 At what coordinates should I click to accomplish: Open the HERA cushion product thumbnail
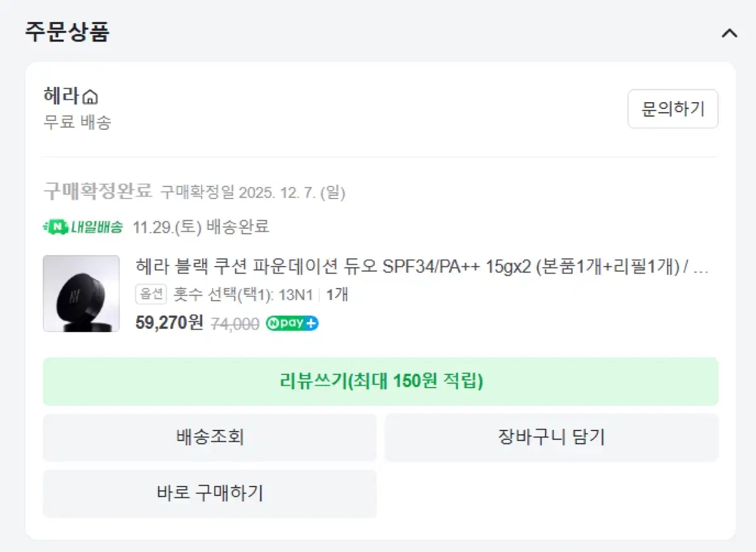[81, 294]
